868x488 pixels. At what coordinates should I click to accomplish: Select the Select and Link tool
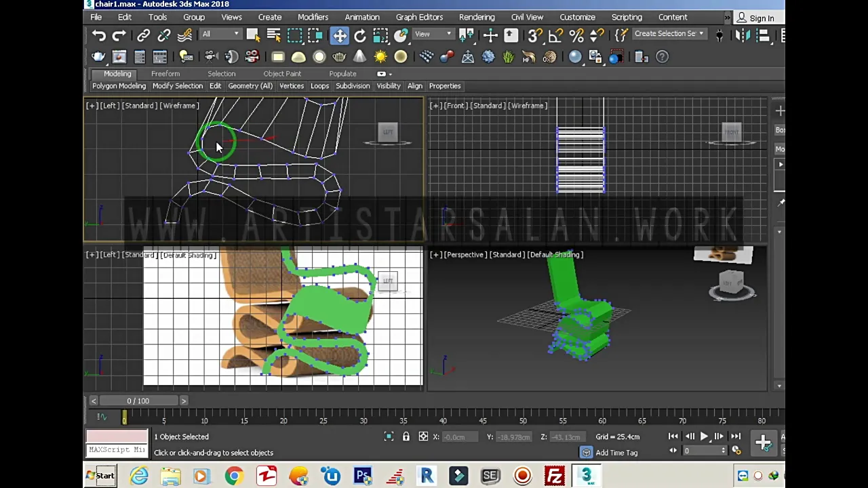143,35
